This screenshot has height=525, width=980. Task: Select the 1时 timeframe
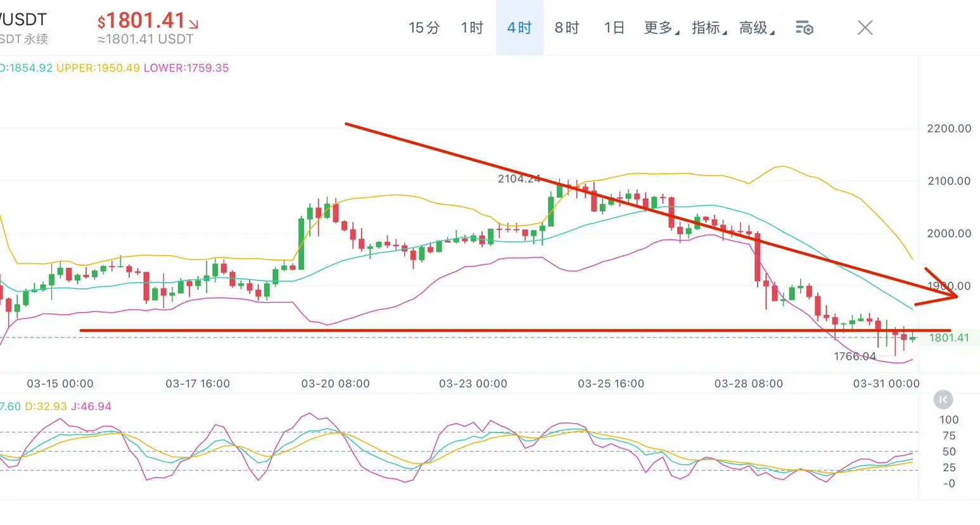point(471,28)
